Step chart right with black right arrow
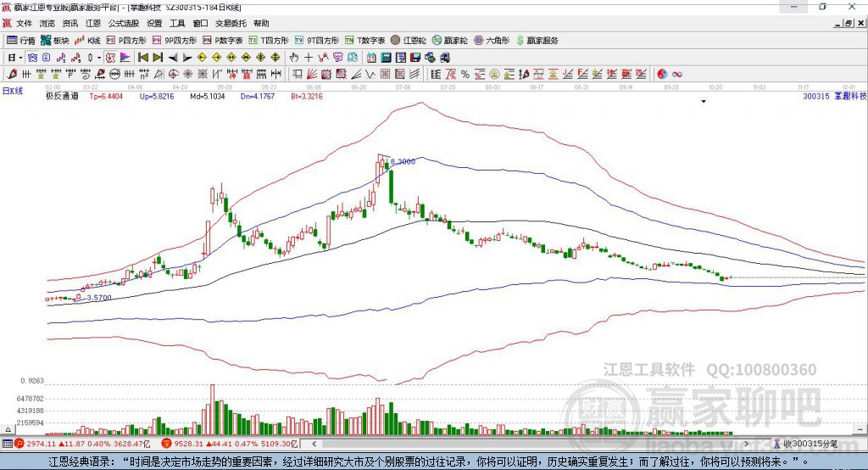The height and width of the screenshot is (470, 868). tap(187, 58)
